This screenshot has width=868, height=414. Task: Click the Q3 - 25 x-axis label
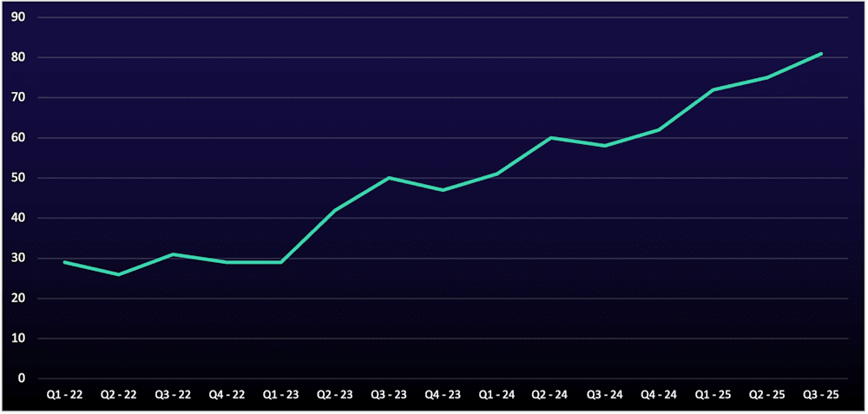[821, 395]
